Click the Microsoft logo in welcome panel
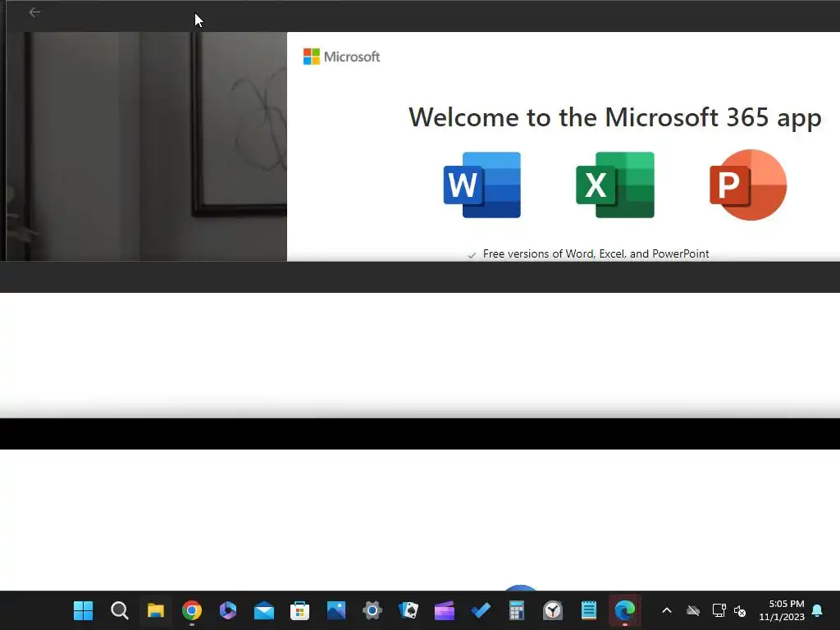The image size is (840, 630). pos(341,57)
